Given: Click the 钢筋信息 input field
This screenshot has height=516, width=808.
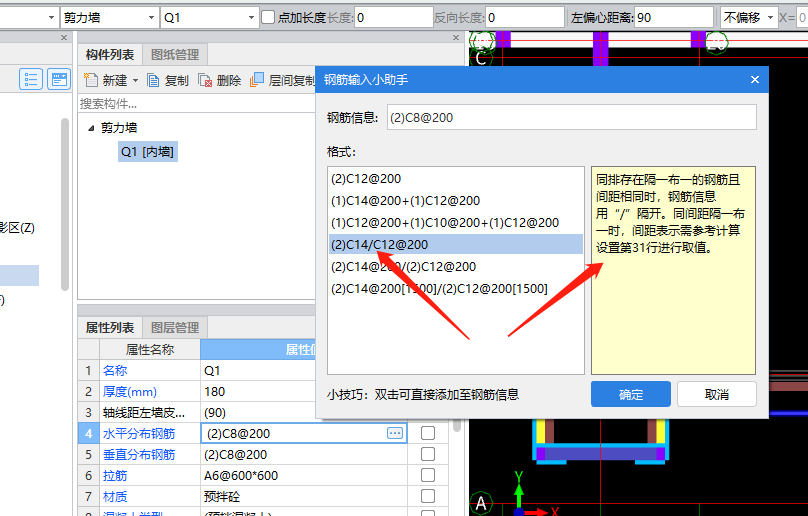Looking at the screenshot, I should click(x=572, y=118).
